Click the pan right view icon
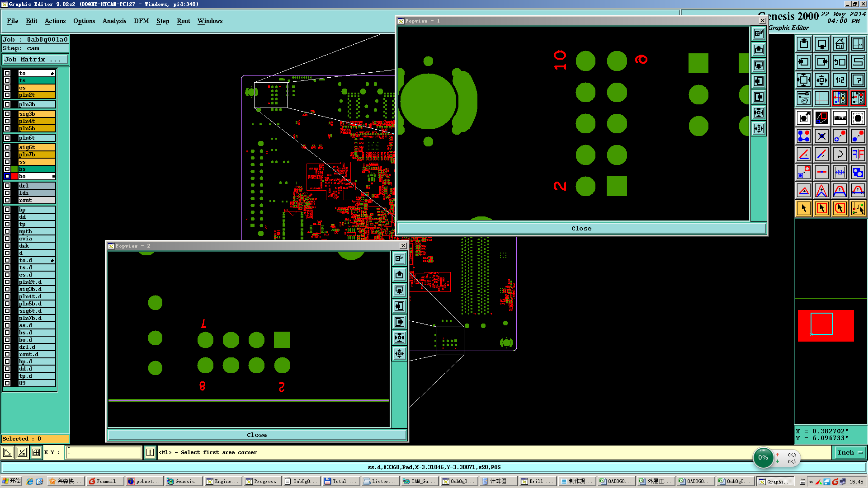 tap(822, 62)
